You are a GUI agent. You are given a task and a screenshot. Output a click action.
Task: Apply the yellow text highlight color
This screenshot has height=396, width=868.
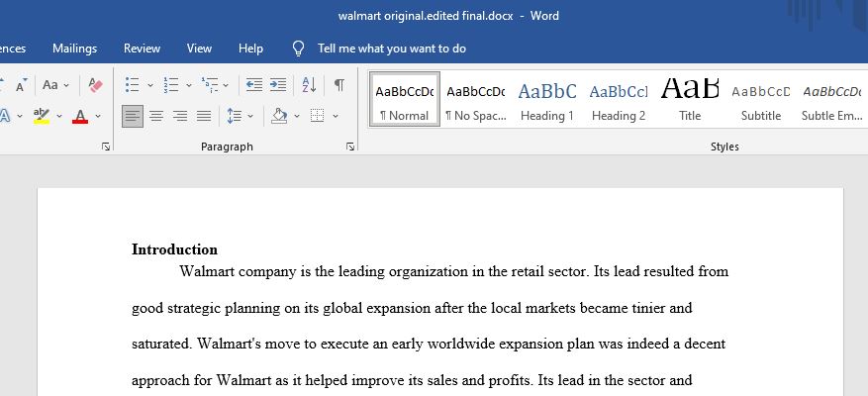42,116
